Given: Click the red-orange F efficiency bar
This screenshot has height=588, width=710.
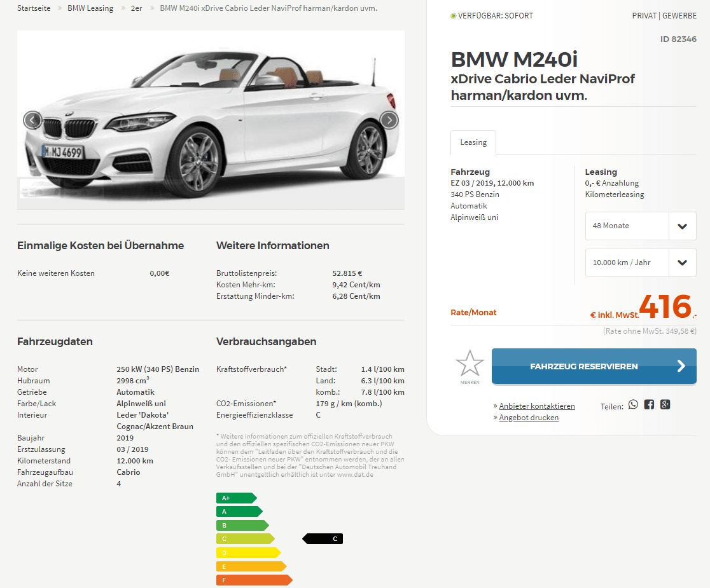Looking at the screenshot, I should pos(254,580).
